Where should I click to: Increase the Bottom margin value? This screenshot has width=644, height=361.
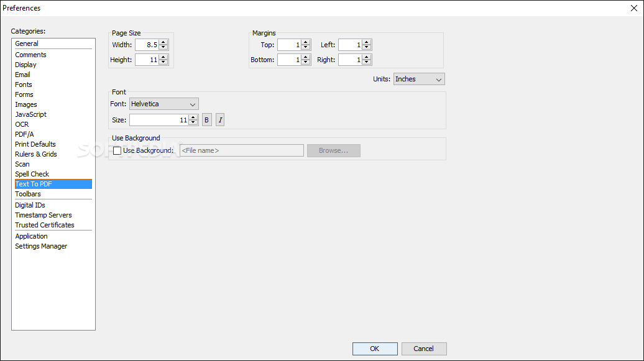coord(306,57)
